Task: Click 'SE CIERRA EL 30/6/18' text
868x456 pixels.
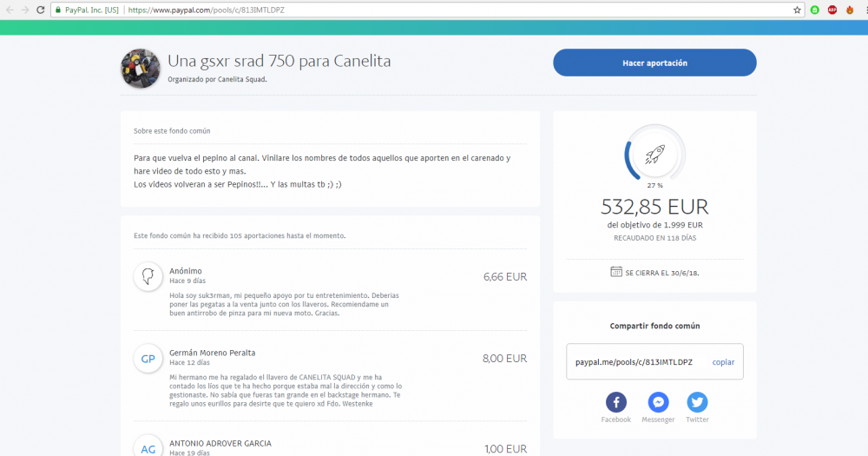Action: [x=662, y=273]
